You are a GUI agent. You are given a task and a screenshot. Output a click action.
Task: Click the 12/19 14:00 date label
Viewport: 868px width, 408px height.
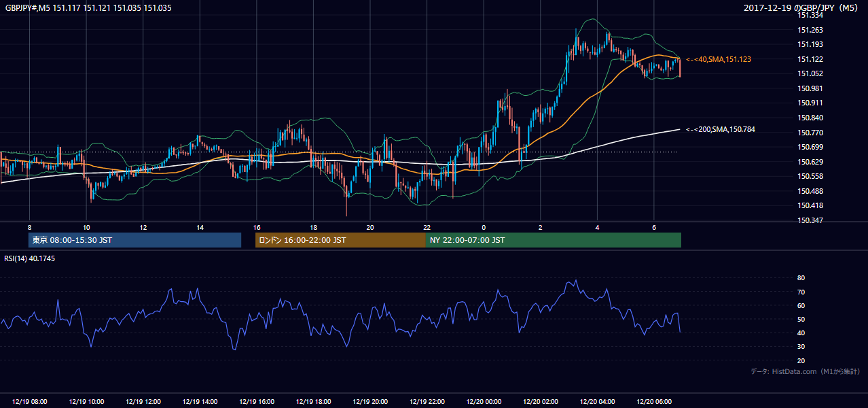pyautogui.click(x=200, y=402)
